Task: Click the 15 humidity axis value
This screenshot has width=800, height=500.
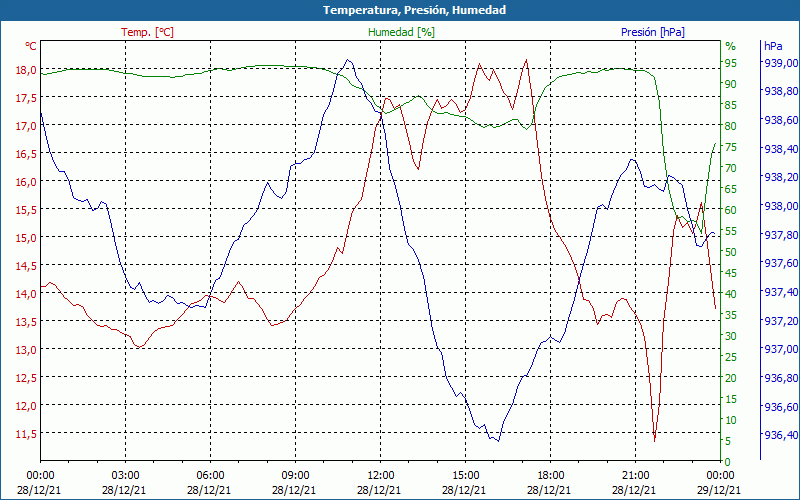Action: coord(731,399)
